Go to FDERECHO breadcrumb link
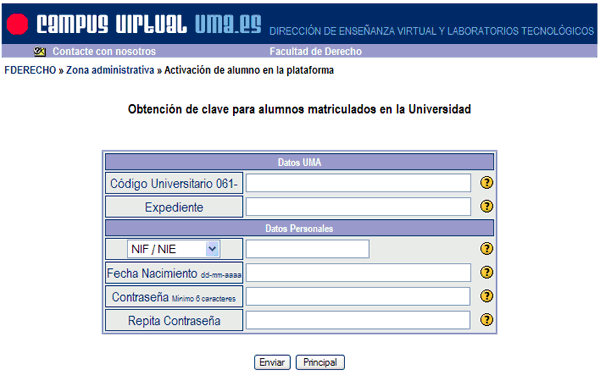Screen dimensions: 600x392 coord(30,70)
